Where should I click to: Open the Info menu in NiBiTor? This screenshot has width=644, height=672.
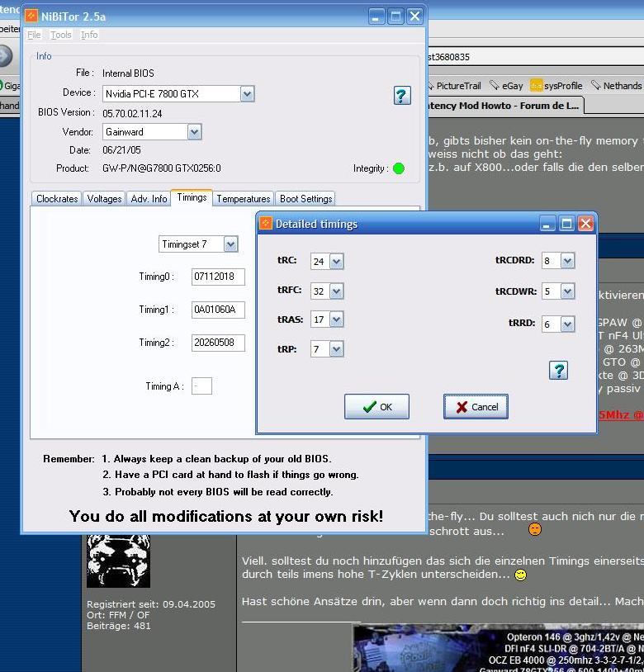pos(89,35)
